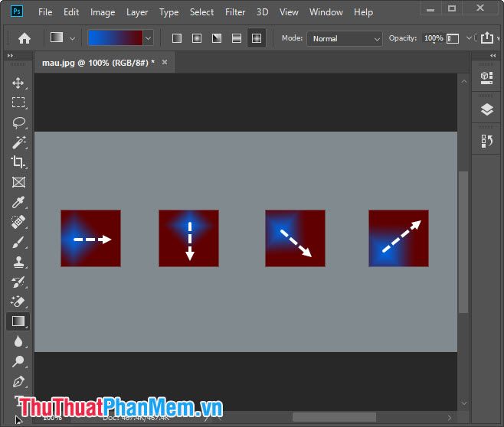Choose the Radial Gradient style
This screenshot has height=427, width=504.
click(x=197, y=38)
